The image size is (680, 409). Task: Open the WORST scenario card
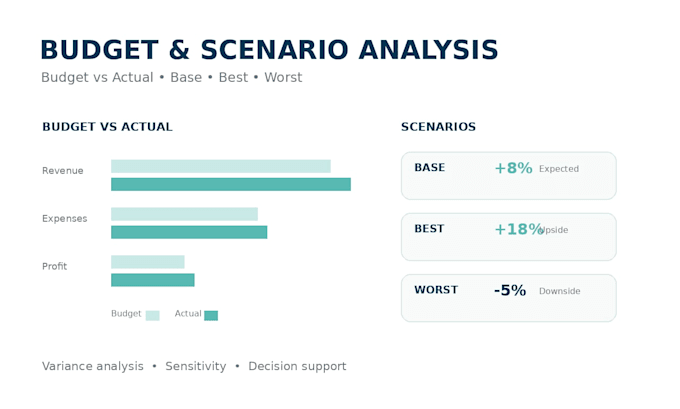[509, 298]
